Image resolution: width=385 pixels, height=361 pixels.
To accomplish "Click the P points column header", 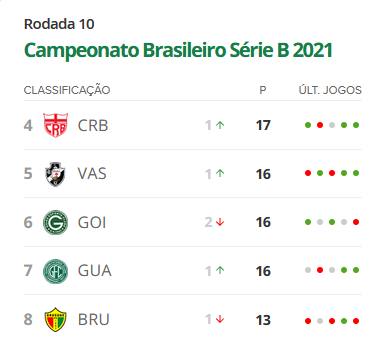I will 263,90.
